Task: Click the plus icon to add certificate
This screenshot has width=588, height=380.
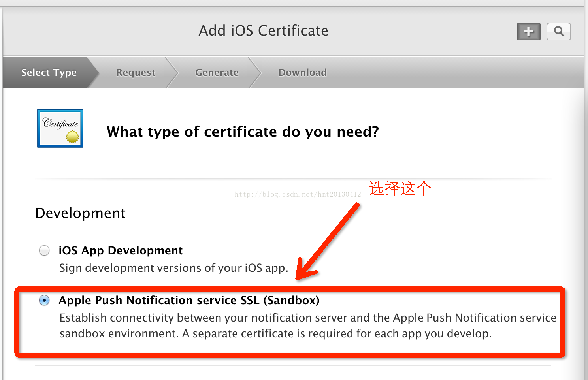Action: (x=528, y=32)
